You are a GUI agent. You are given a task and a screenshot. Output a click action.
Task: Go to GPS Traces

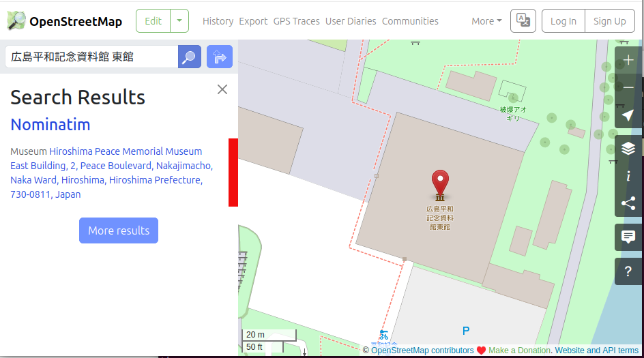296,21
